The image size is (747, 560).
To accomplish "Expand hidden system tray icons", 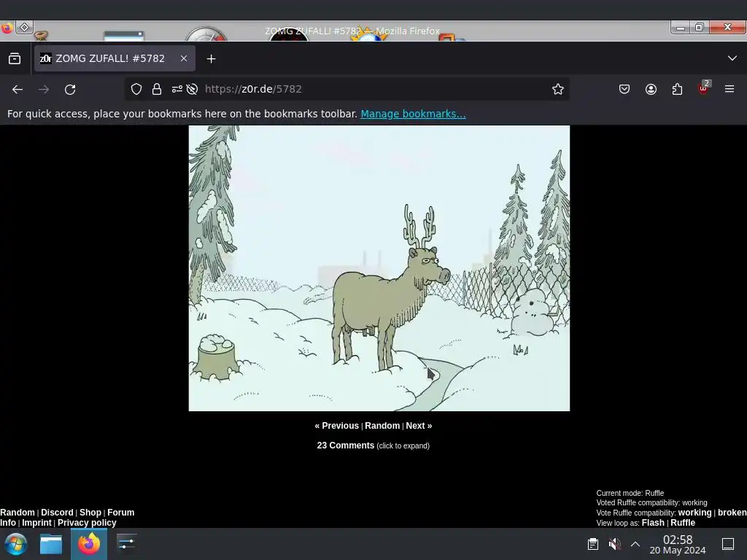I will 635,544.
